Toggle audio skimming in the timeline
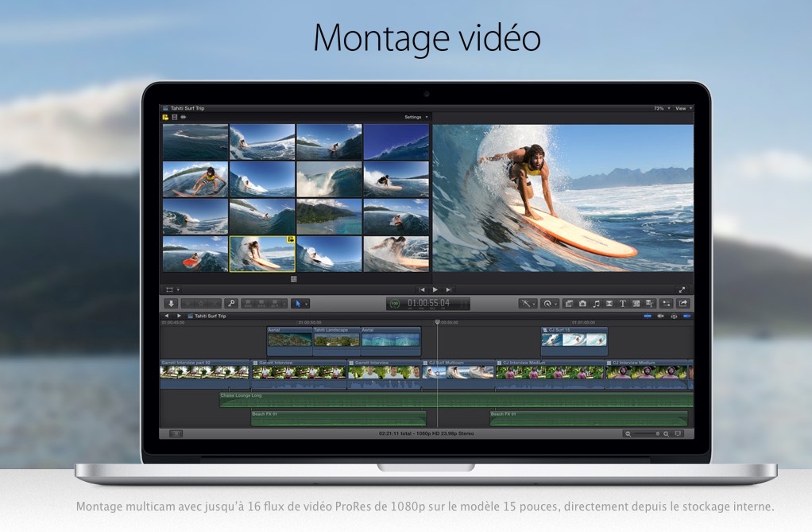The image size is (812, 532). [x=660, y=316]
